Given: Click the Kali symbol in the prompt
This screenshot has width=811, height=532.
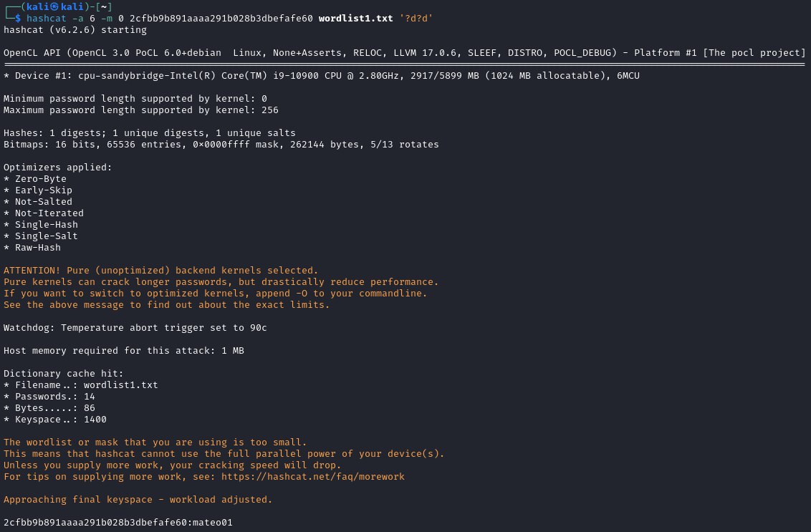Looking at the screenshot, I should pyautogui.click(x=55, y=7).
